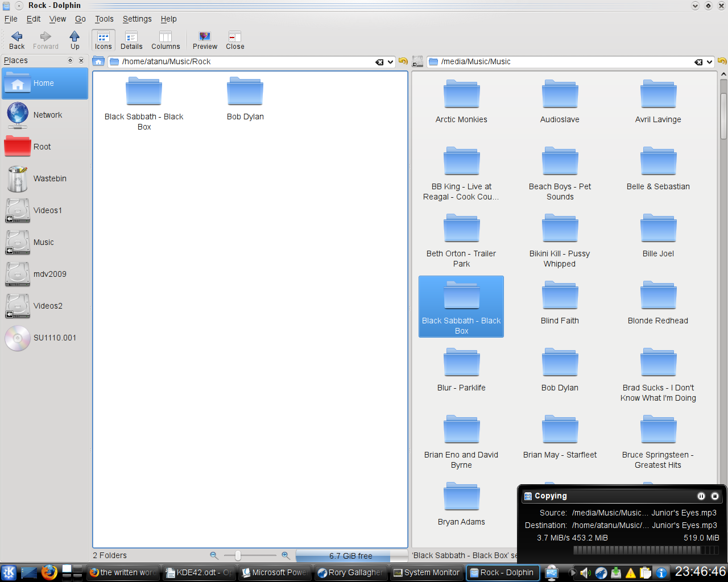Close the split view using Close icon
The width and height of the screenshot is (728, 582).
pyautogui.click(x=235, y=40)
